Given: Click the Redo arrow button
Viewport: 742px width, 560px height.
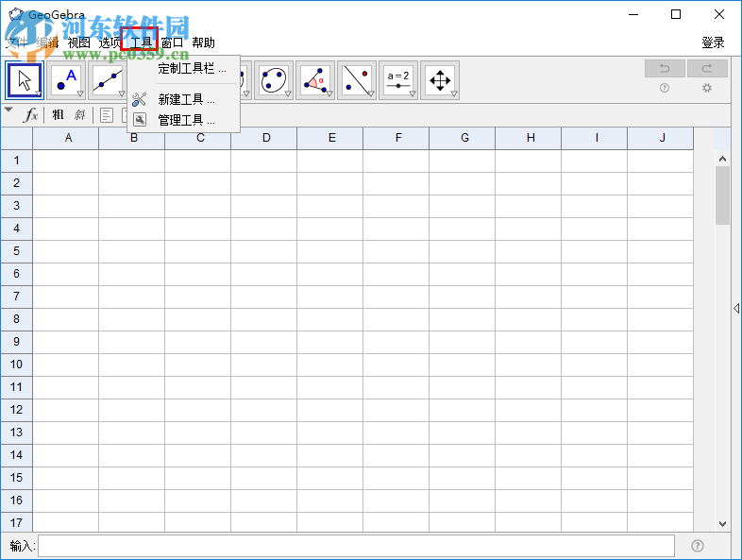Looking at the screenshot, I should click(707, 69).
